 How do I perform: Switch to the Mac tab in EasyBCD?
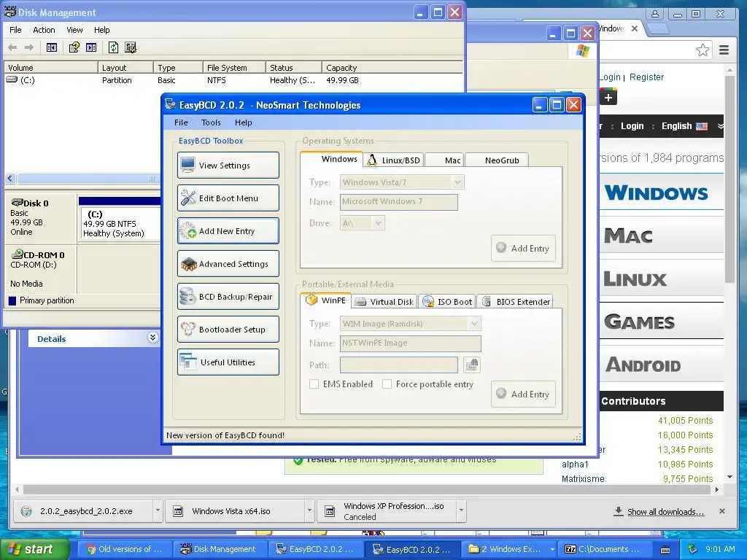pos(444,160)
